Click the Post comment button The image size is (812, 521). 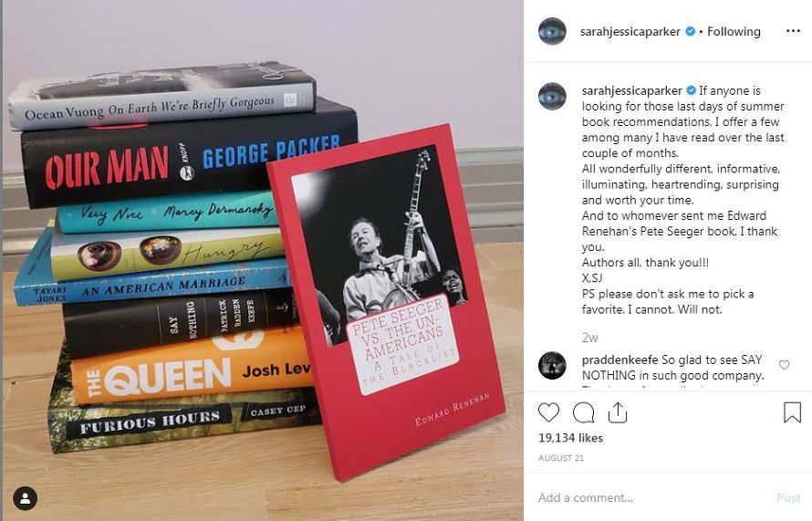[x=788, y=497]
